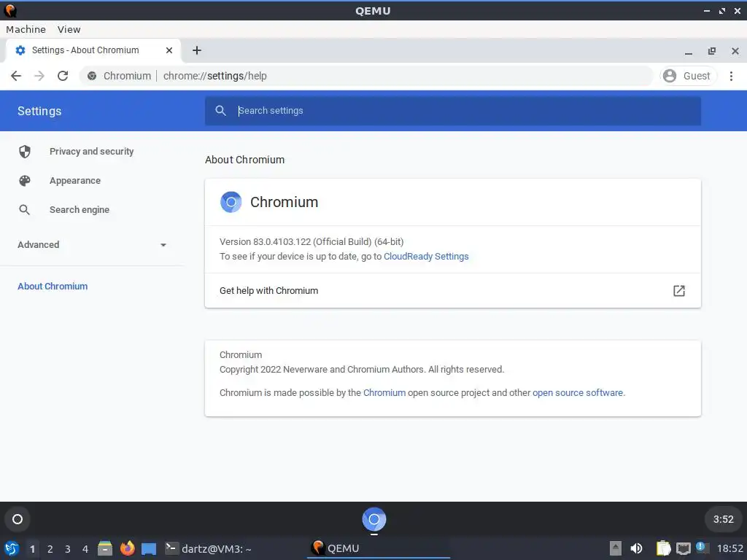Click the eject media icon in system tray

[616, 548]
